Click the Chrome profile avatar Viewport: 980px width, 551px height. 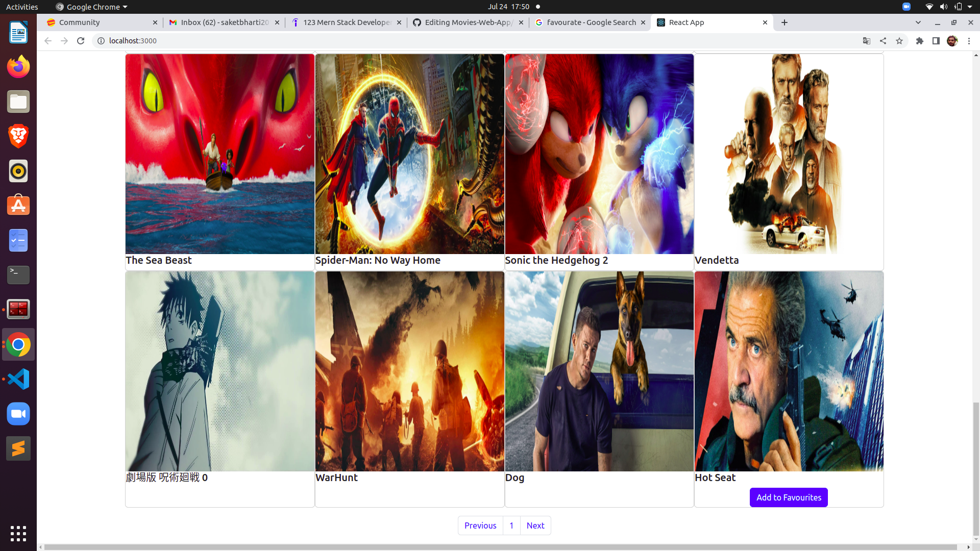953,41
